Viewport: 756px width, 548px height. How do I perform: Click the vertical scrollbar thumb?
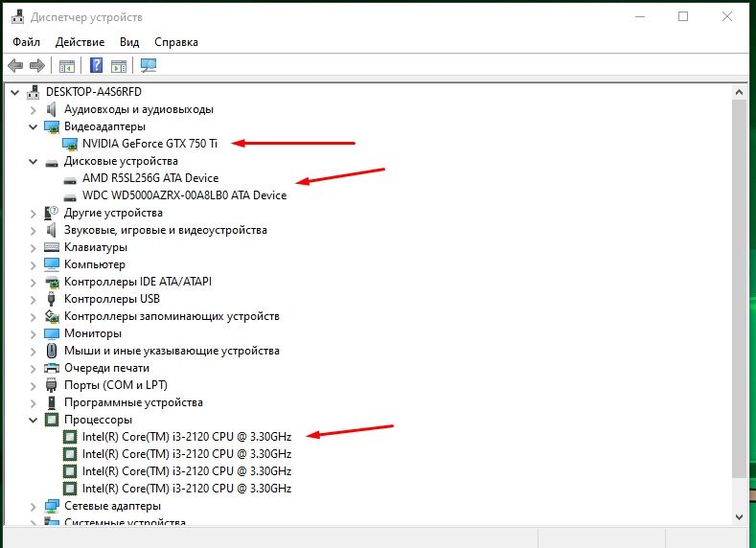(739, 288)
